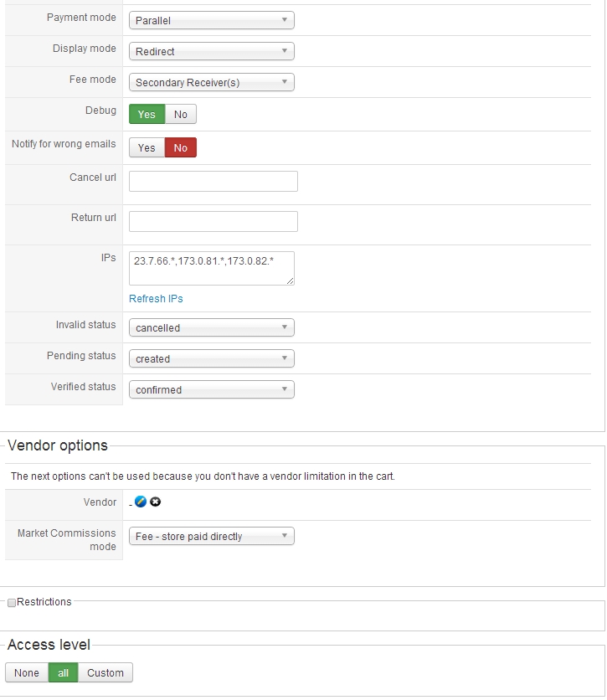Viewport: 607px width, 700px height.
Task: Open the Invalid status dropdown
Action: coord(211,327)
